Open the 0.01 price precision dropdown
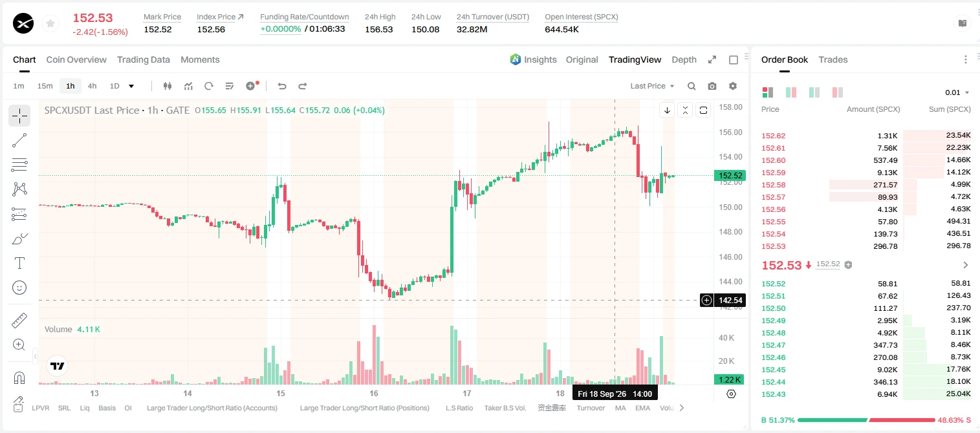 pos(957,92)
